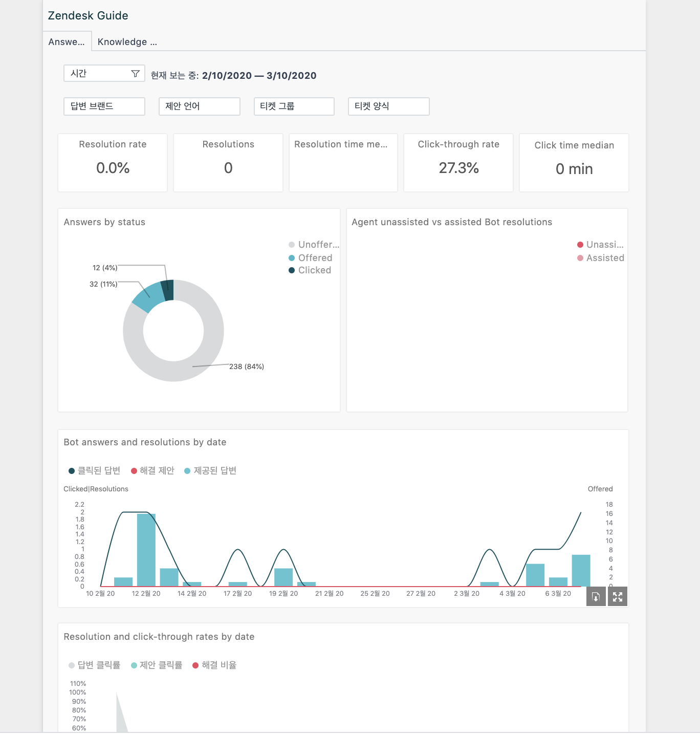Click the filter funnel icon in the time filter
The width and height of the screenshot is (700, 734).
[135, 74]
